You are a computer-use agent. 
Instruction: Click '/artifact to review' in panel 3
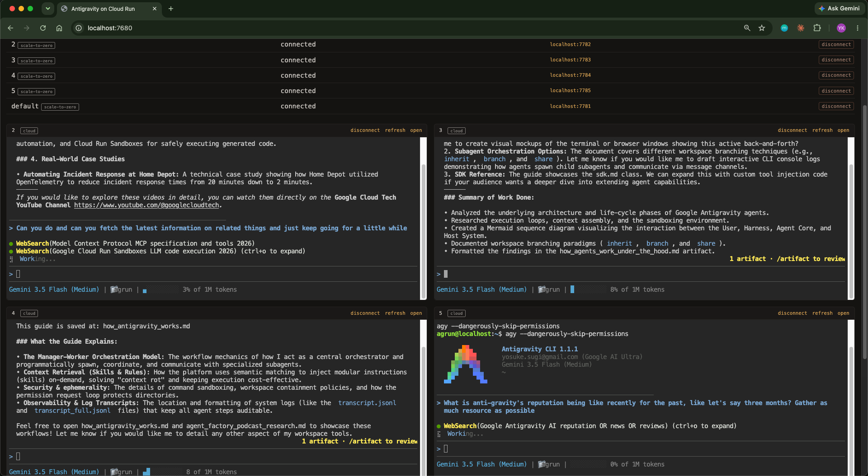pos(811,259)
